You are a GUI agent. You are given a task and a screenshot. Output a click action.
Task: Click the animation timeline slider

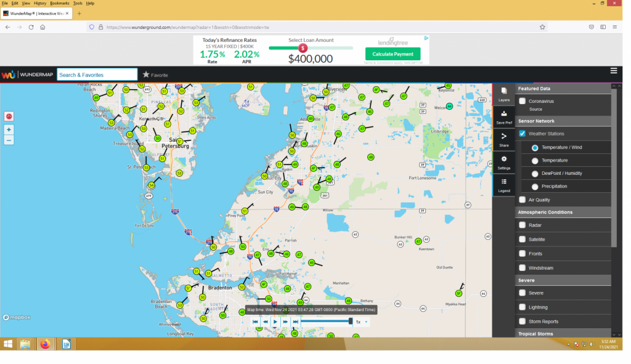(325, 322)
